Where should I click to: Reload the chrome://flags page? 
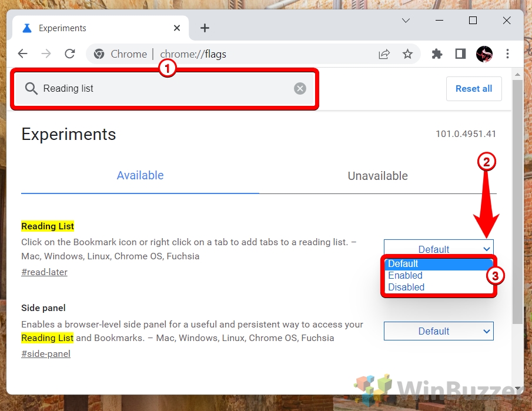click(x=70, y=54)
